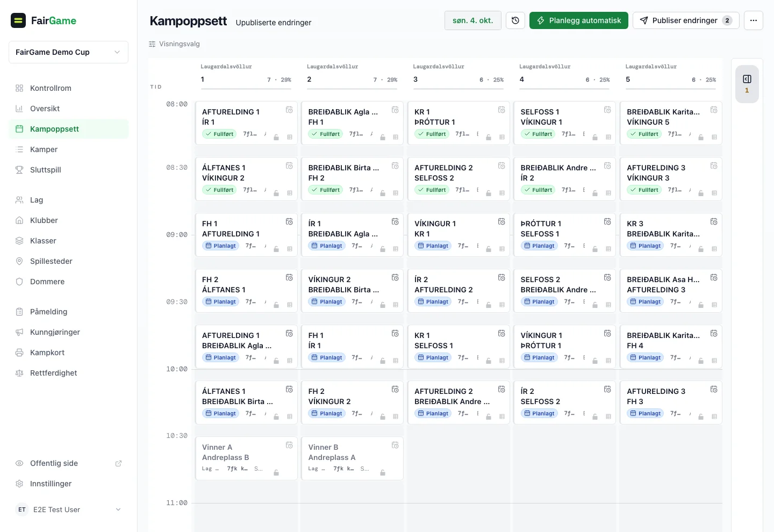Toggle lock on BREIÐABLIK Birta – FH 2 match

(383, 193)
